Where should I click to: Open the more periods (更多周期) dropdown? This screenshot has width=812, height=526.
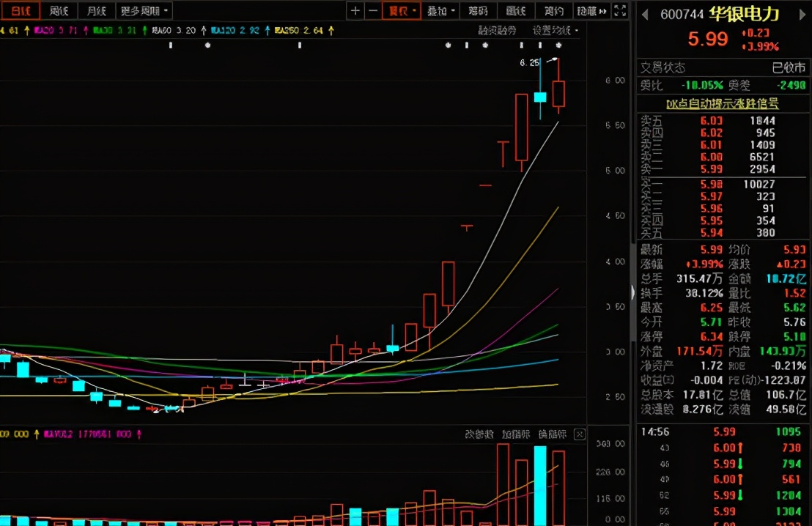point(144,10)
